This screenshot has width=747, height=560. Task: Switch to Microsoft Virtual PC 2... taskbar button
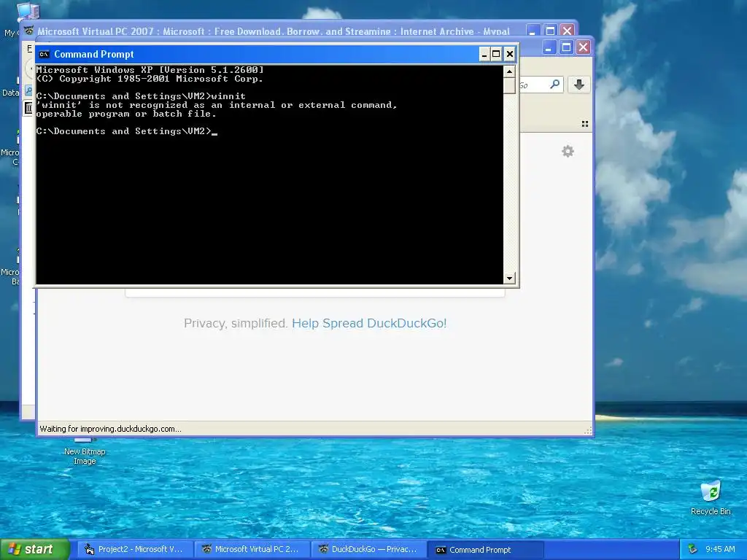(x=252, y=550)
